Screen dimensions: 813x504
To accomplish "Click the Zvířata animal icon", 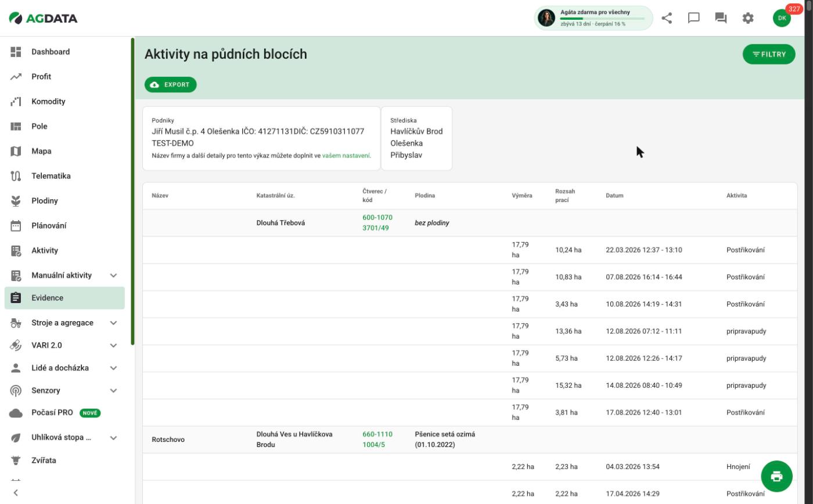I will click(16, 460).
